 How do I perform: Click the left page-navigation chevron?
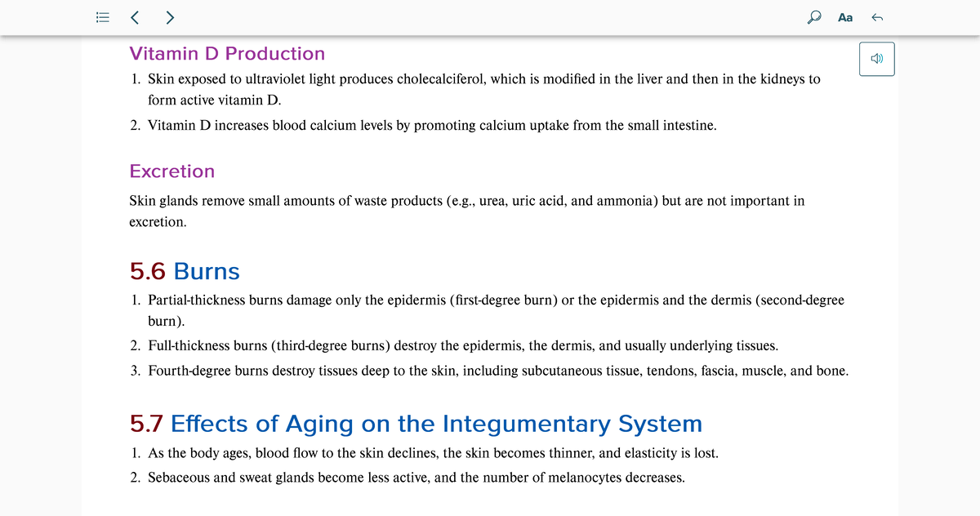(135, 17)
